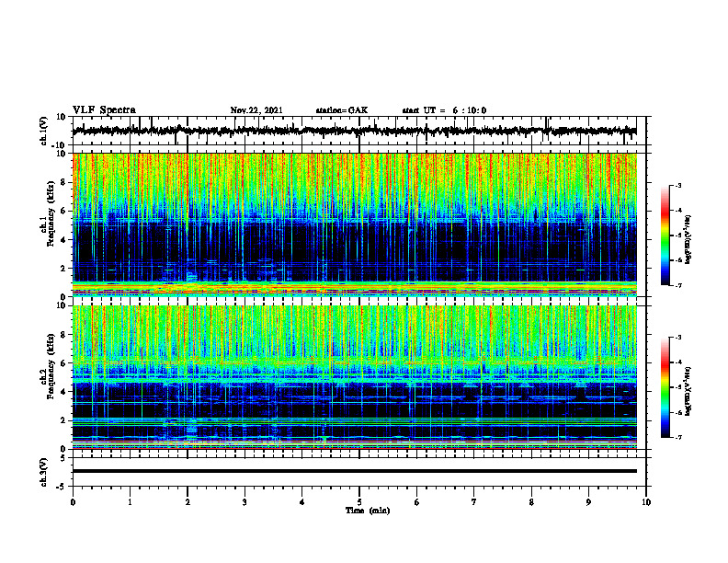Viewport: 728px width, 563px height.
Task: Click inside the ch.2 spectrogram panel
Action: click(354, 377)
